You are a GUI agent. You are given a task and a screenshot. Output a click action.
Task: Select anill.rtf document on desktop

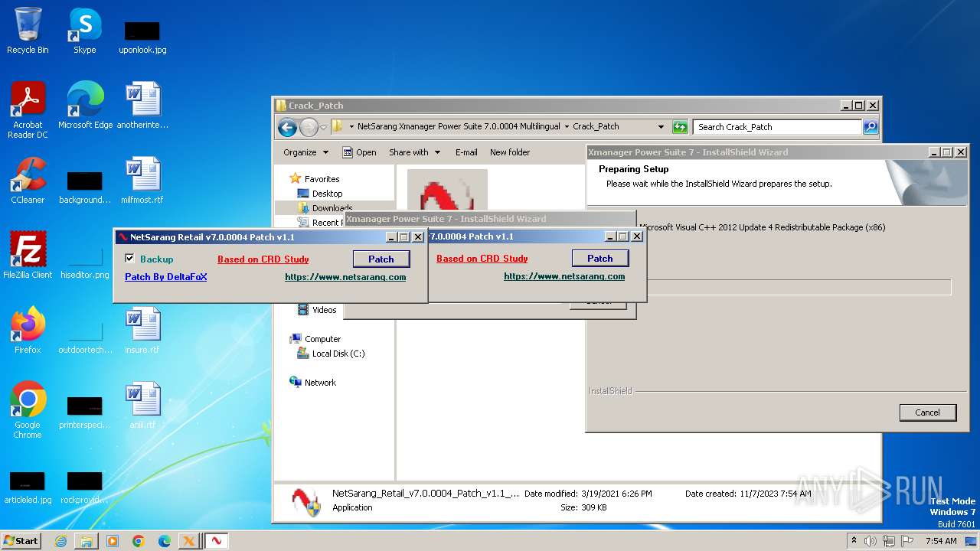coord(142,406)
